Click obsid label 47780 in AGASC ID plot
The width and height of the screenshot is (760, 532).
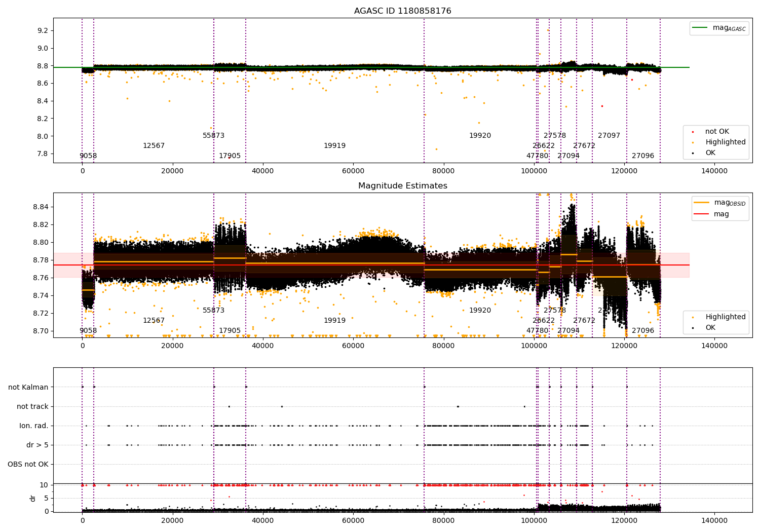(x=537, y=156)
